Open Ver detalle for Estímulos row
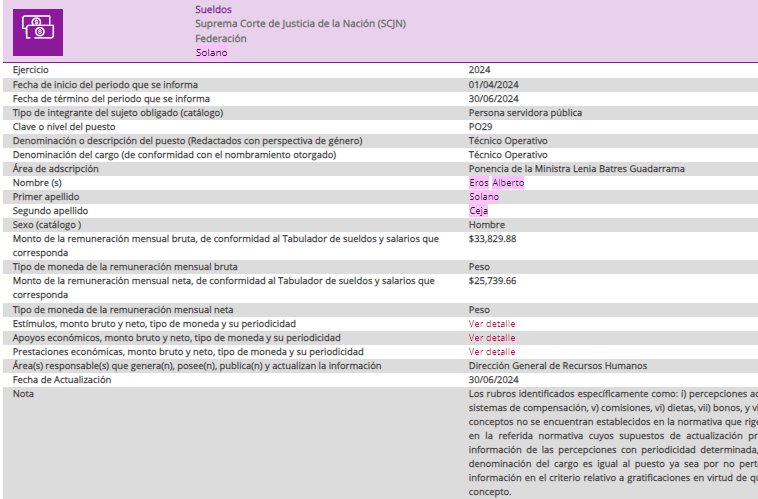The height and width of the screenshot is (499, 758). tap(492, 323)
